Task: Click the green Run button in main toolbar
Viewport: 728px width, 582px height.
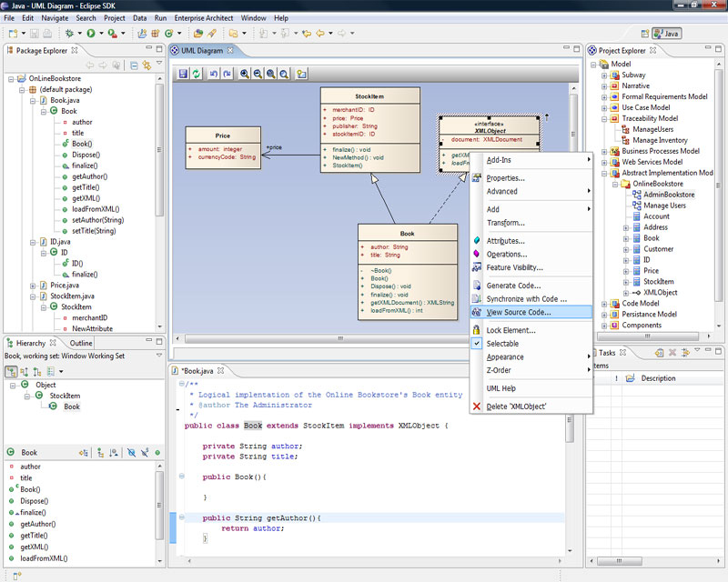Action: coord(90,34)
